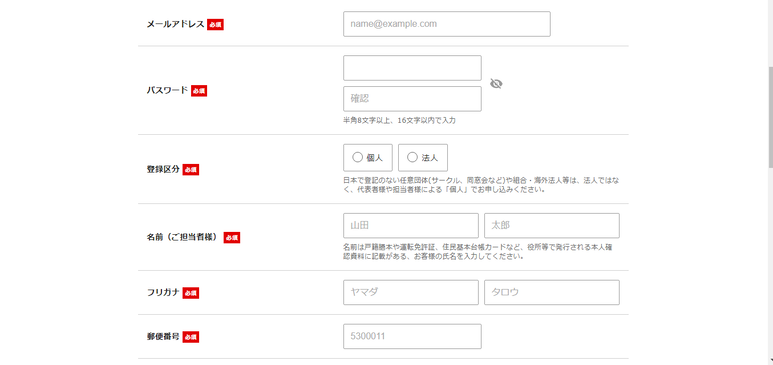Click the 必須 badge next to 郵便番号
The height and width of the screenshot is (365, 773).
(x=191, y=337)
